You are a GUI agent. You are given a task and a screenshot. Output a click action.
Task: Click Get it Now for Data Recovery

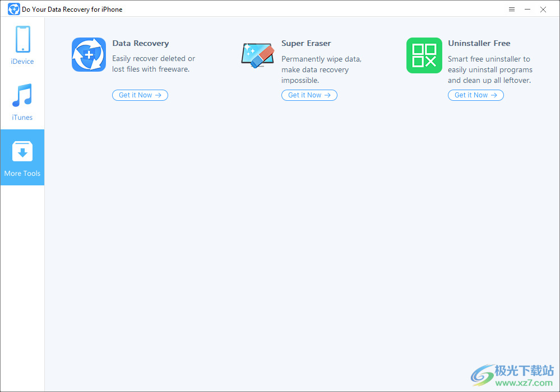140,95
